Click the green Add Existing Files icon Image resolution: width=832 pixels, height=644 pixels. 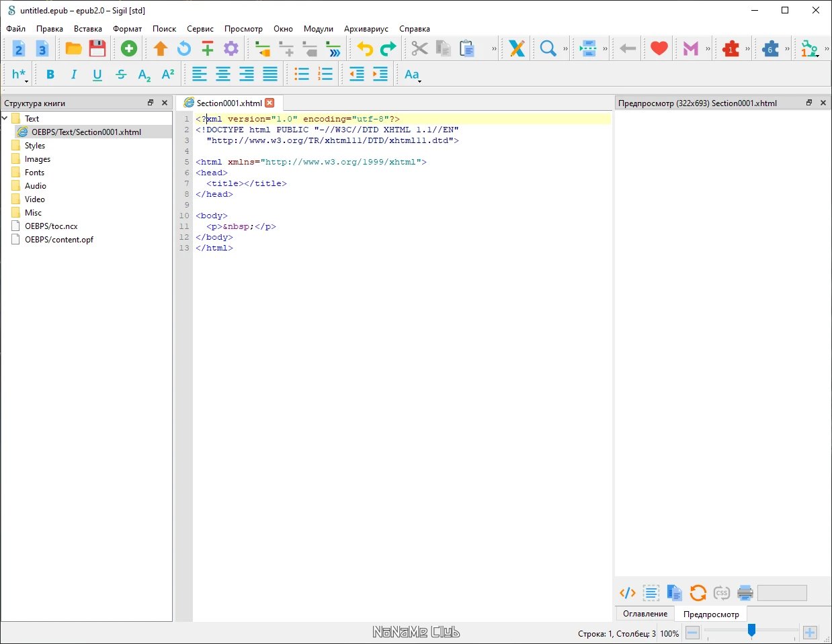coord(128,48)
